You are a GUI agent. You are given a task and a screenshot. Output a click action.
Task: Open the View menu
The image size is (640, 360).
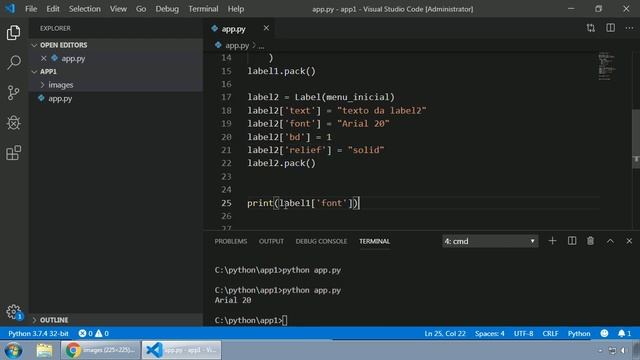118,9
